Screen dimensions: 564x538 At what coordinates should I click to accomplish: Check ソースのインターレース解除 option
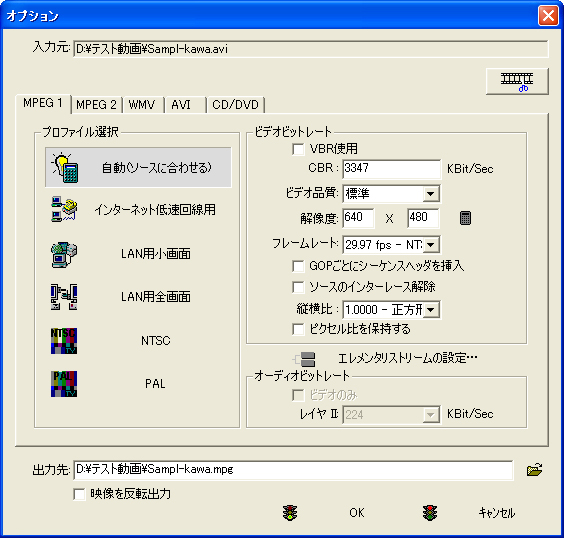point(298,287)
